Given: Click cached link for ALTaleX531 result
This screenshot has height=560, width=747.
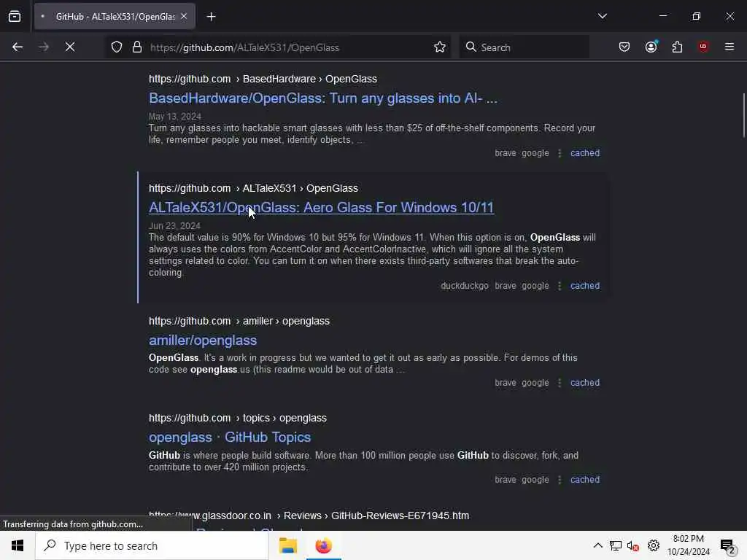Looking at the screenshot, I should pyautogui.click(x=585, y=286).
